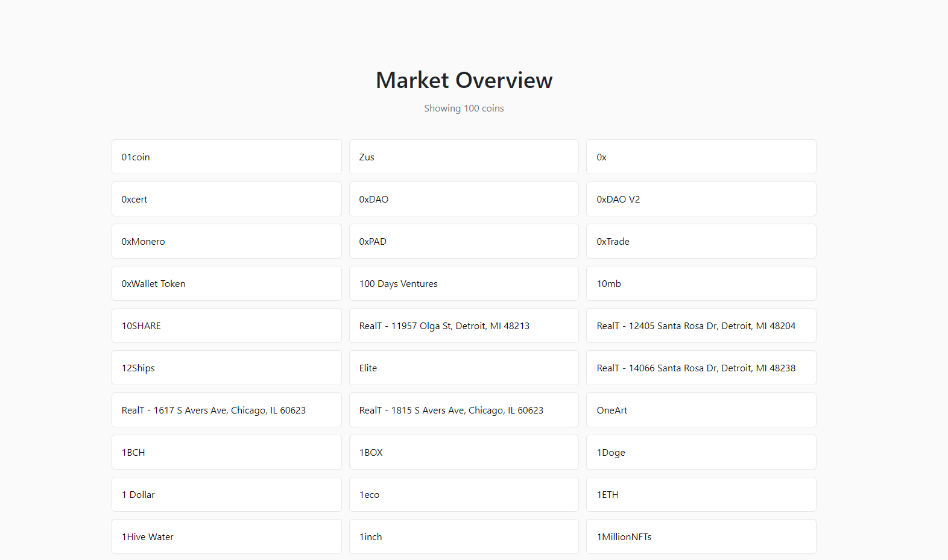Choose the 1MillionNFTs card

coord(701,536)
